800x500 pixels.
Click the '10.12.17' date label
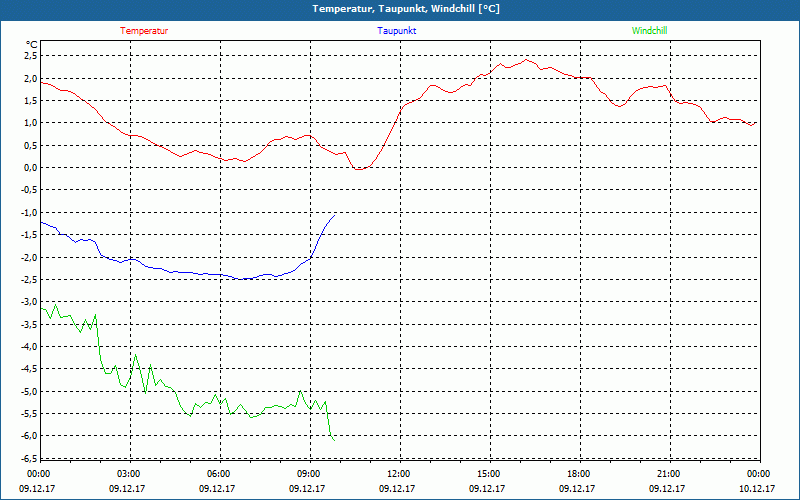[757, 488]
